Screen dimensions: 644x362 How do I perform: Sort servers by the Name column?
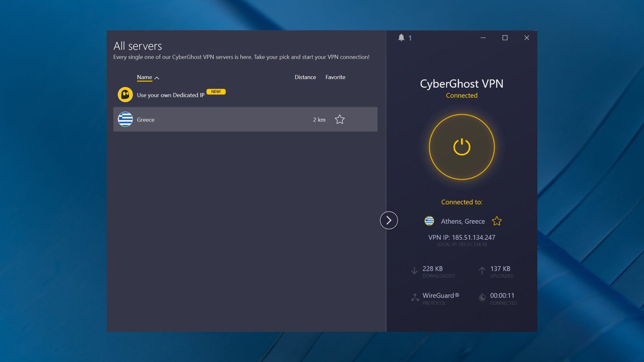coord(144,77)
